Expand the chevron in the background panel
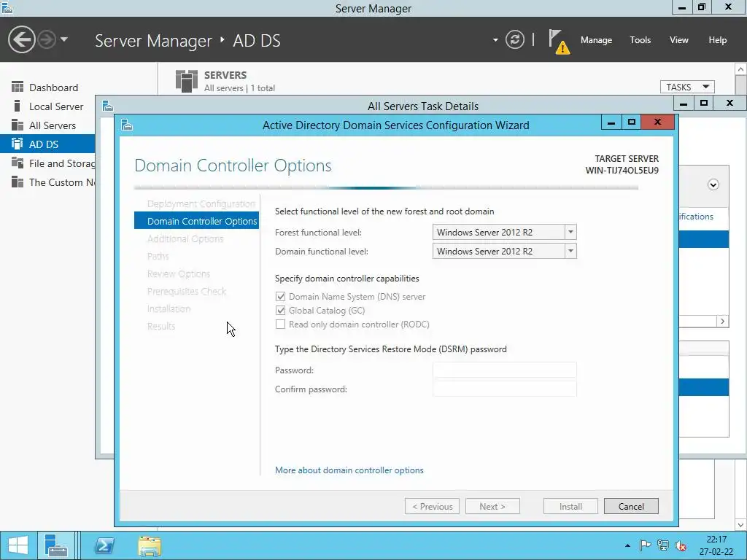This screenshot has height=560, width=747. tap(713, 184)
